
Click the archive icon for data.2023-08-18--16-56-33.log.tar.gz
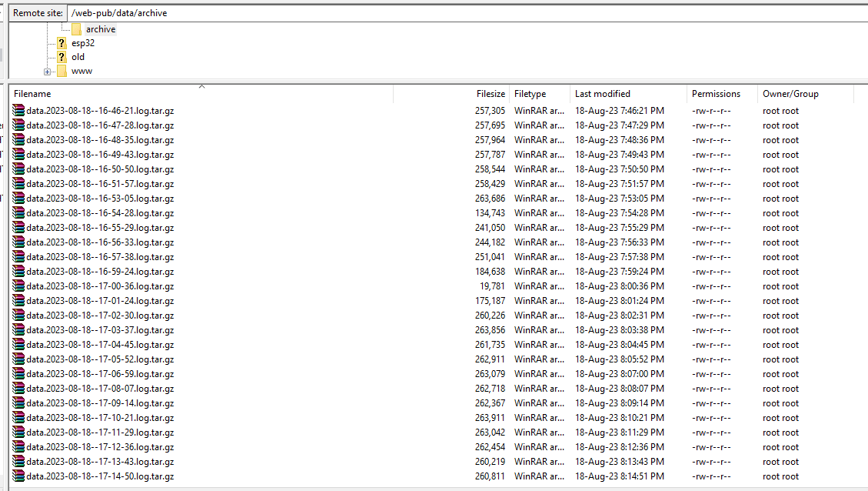click(x=18, y=242)
